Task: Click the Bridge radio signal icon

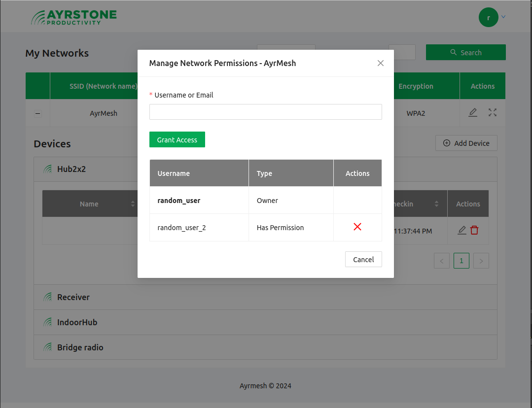Action: (x=48, y=347)
